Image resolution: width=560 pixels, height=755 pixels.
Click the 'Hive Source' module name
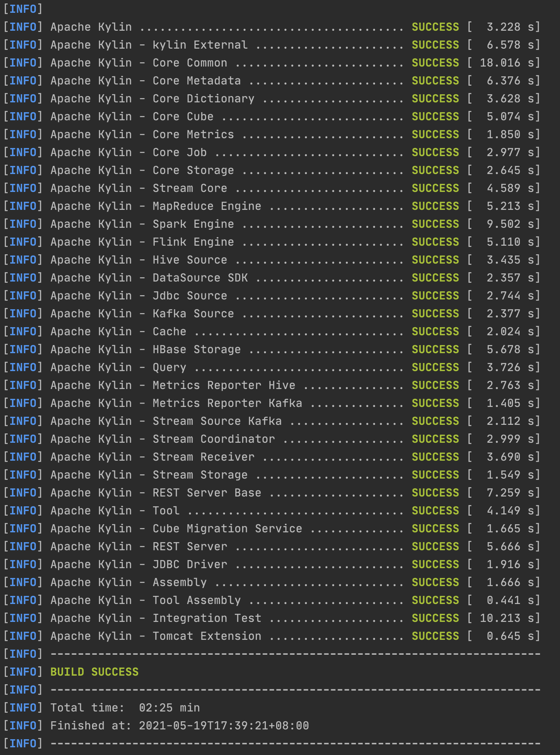coord(190,260)
